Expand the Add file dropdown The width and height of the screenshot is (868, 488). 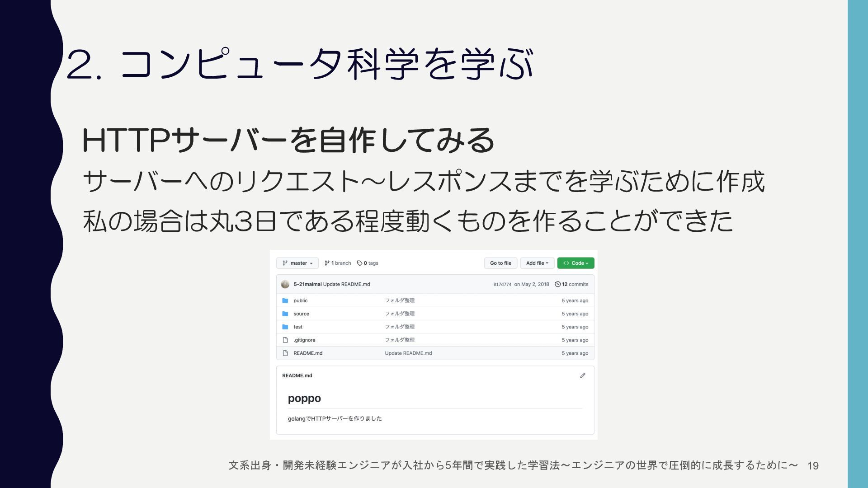537,263
